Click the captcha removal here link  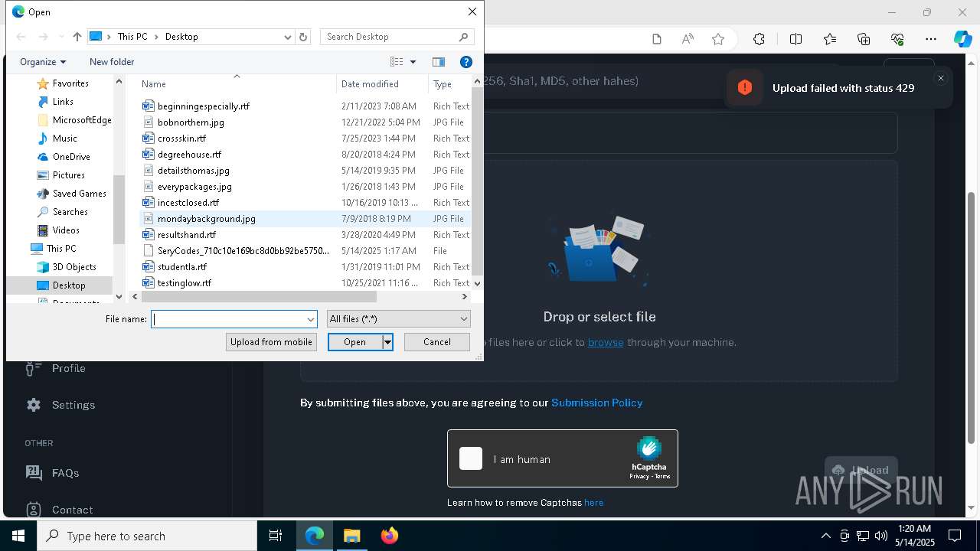pyautogui.click(x=594, y=503)
